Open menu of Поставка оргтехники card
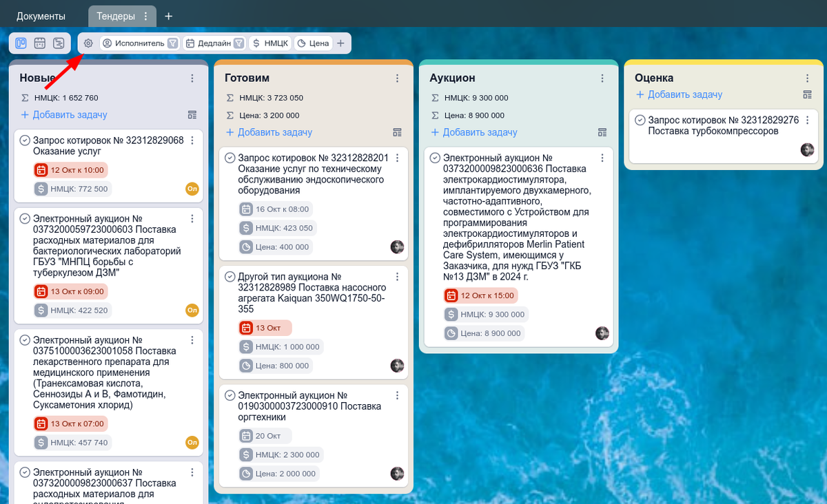The height and width of the screenshot is (504, 827). [398, 396]
